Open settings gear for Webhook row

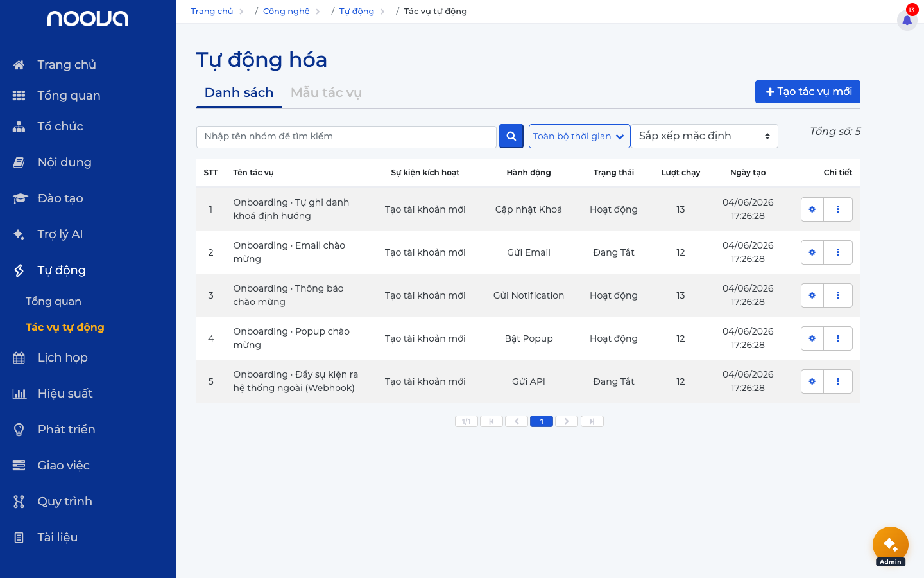pyautogui.click(x=812, y=381)
